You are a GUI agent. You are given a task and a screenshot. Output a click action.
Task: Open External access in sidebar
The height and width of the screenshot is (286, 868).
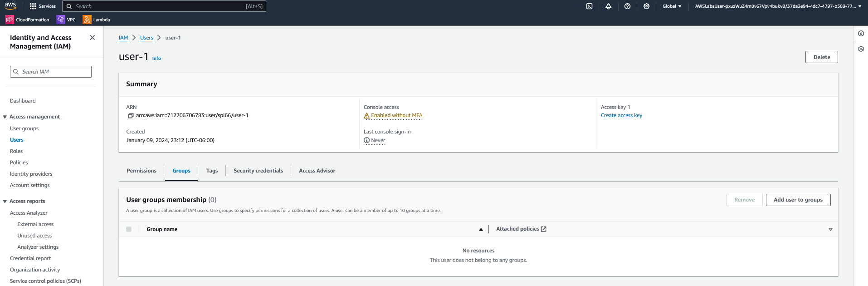coord(35,224)
